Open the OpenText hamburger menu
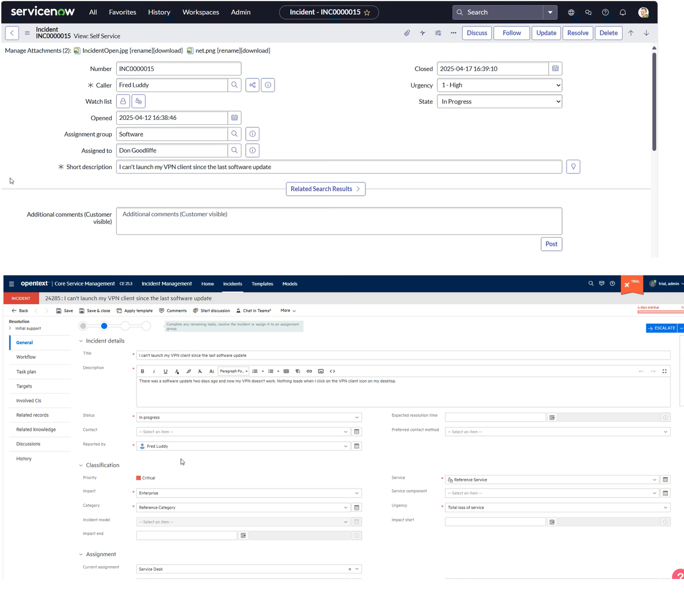684x616 pixels. tap(11, 284)
